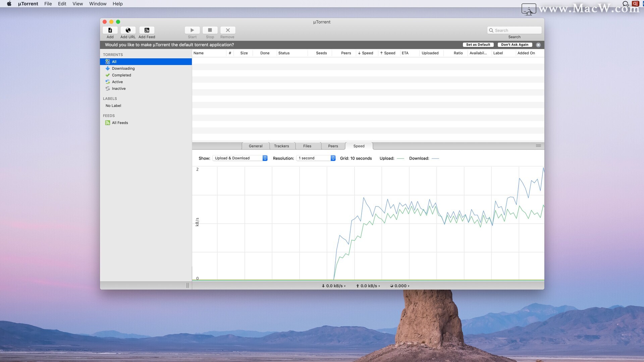Viewport: 644px width, 362px height.
Task: Open the upload speed limit menu
Action: pos(368,286)
